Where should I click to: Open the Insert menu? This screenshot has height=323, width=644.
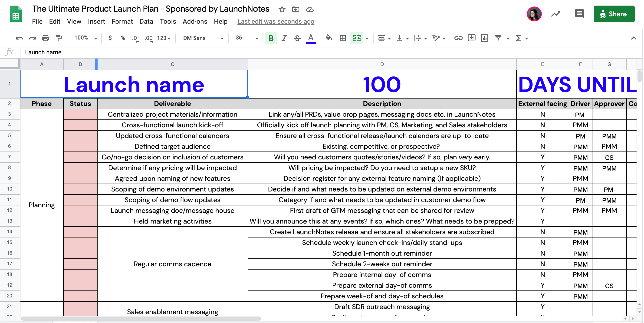pos(96,22)
